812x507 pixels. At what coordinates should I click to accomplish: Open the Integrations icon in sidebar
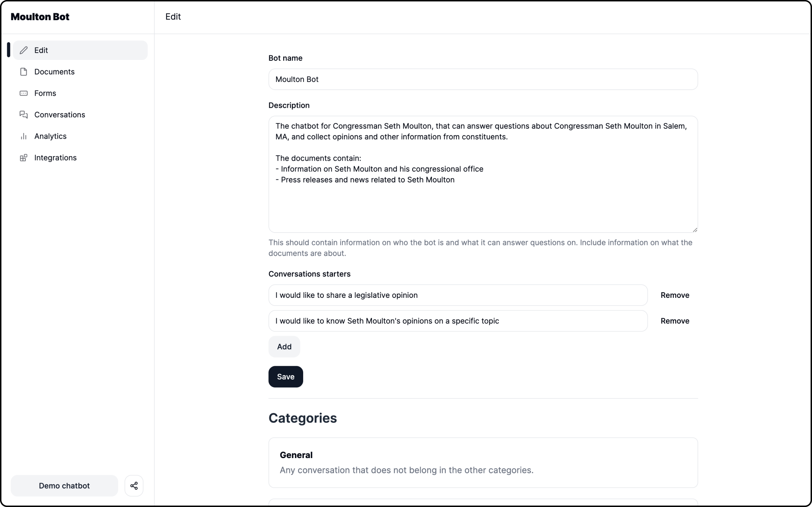coord(23,157)
